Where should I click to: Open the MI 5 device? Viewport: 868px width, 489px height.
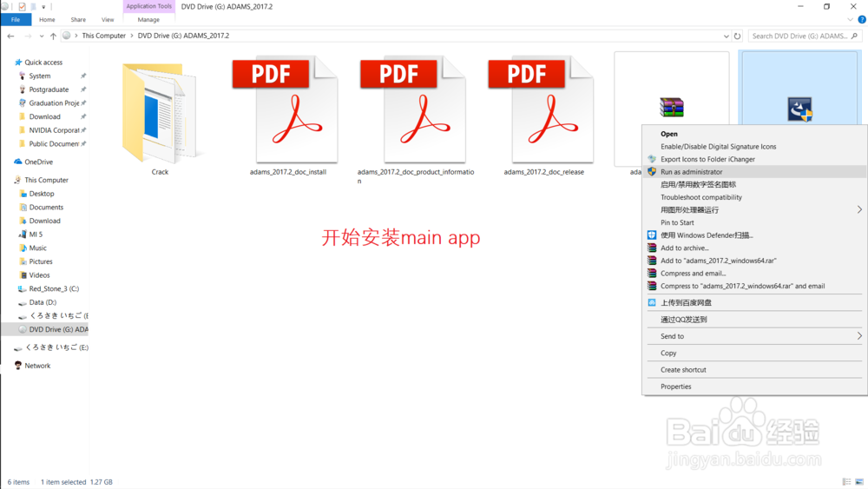click(x=36, y=235)
